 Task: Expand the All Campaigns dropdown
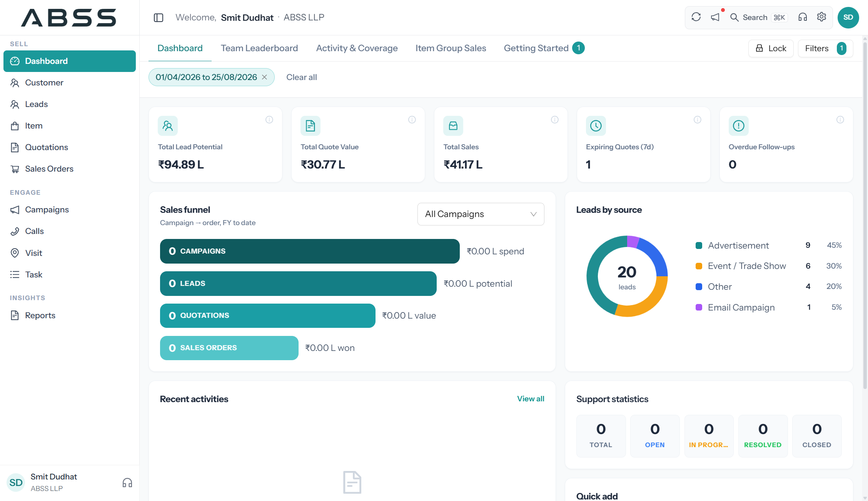pos(481,214)
